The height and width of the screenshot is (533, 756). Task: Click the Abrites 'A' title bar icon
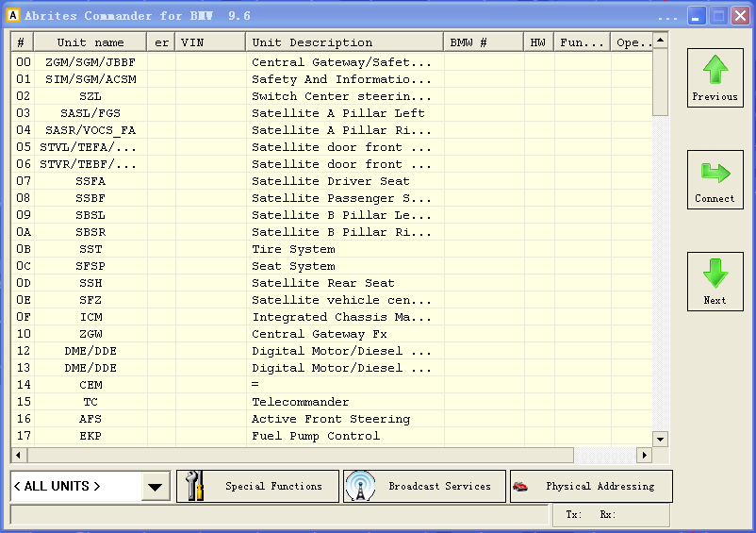point(13,15)
